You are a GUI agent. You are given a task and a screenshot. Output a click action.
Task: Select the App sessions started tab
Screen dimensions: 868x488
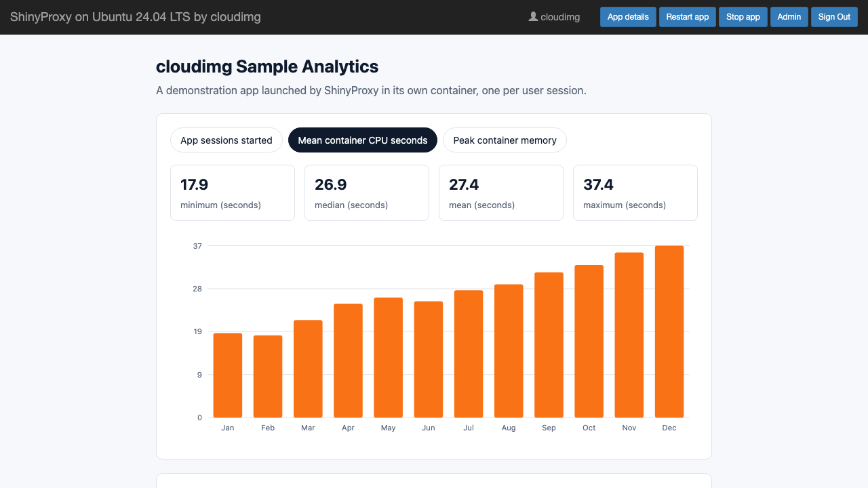[226, 140]
